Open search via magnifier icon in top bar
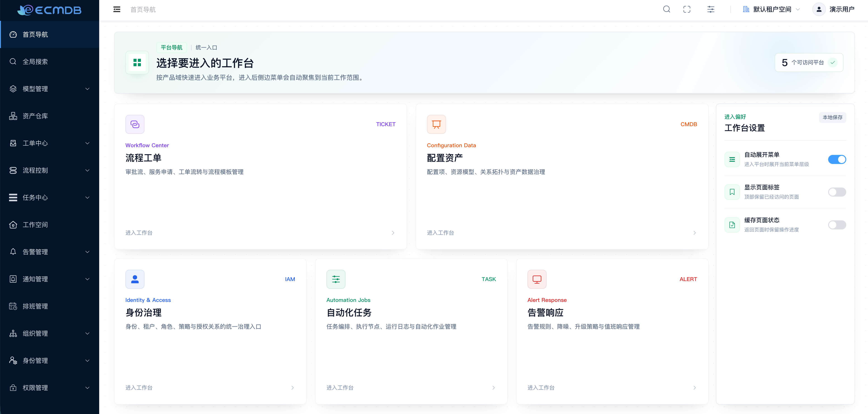Image resolution: width=868 pixels, height=414 pixels. pos(667,10)
